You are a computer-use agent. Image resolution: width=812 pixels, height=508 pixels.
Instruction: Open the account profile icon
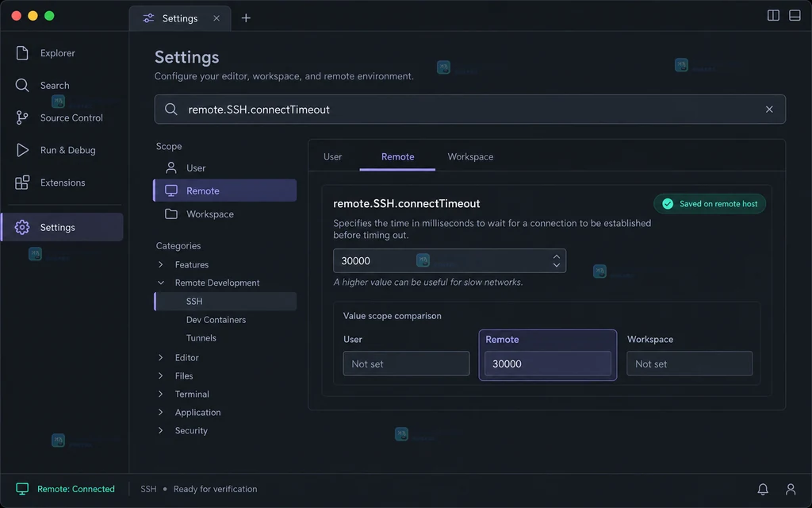(791, 489)
